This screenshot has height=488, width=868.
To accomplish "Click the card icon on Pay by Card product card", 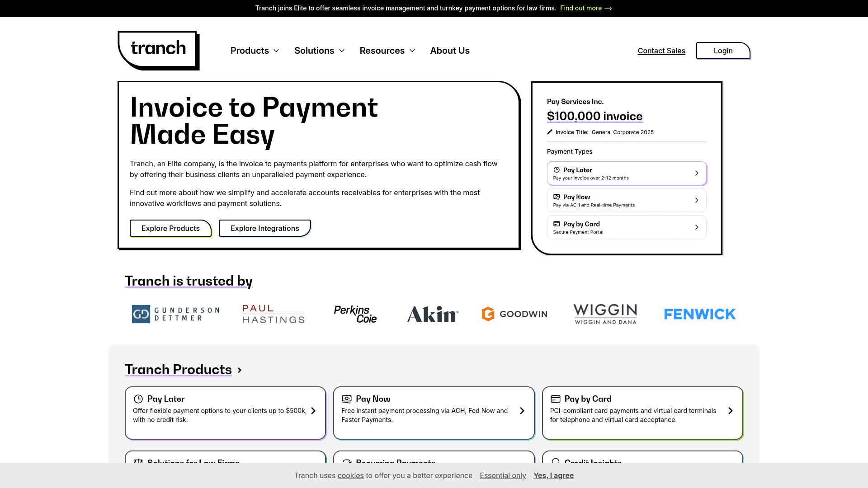I will click(x=556, y=399).
